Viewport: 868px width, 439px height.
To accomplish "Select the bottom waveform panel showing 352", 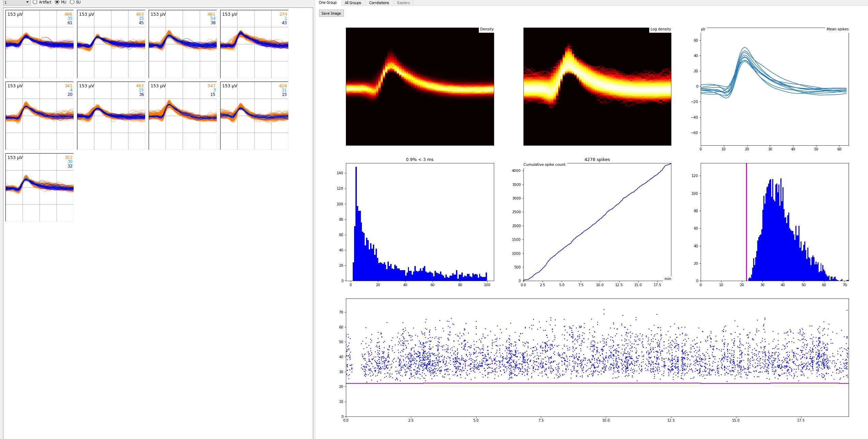I will click(39, 188).
